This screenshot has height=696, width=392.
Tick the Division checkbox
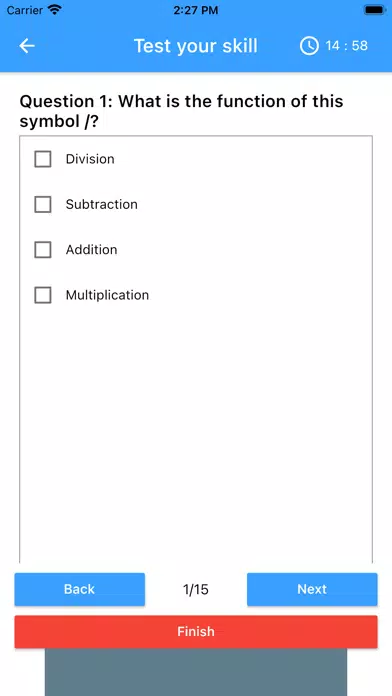coord(43,159)
